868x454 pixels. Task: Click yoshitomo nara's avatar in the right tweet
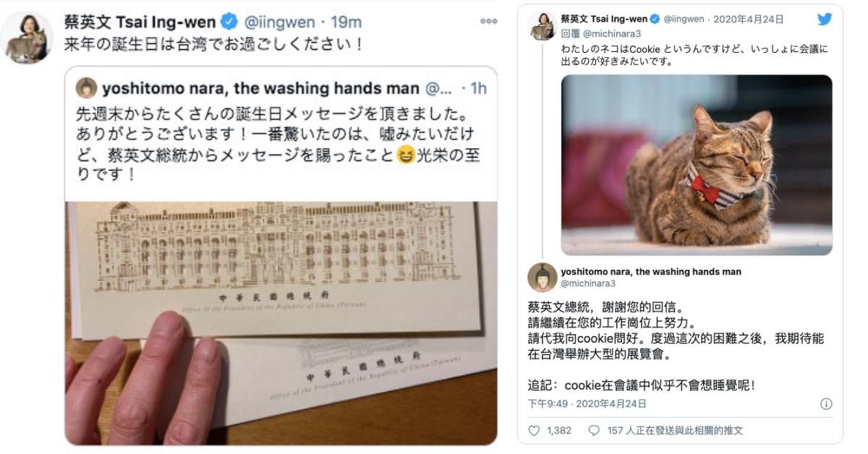click(542, 278)
